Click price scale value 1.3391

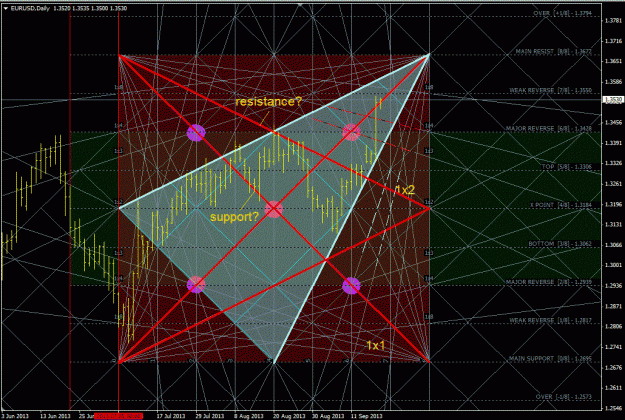[613, 143]
